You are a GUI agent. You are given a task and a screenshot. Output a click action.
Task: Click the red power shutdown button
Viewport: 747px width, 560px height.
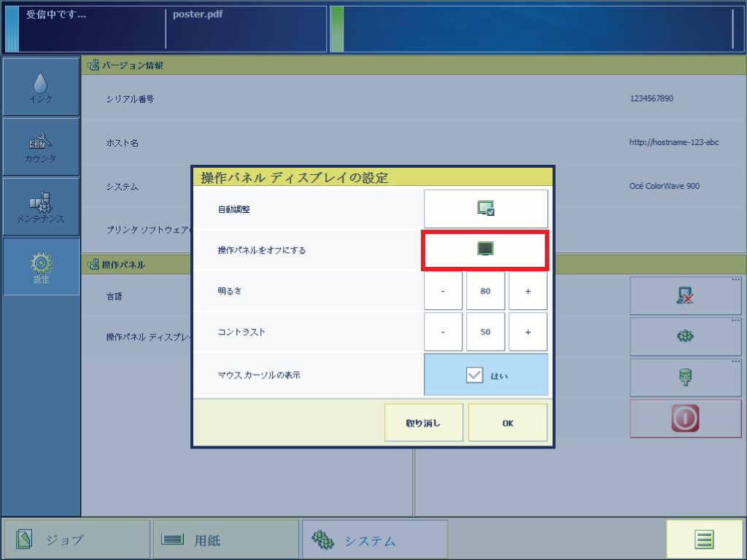pyautogui.click(x=686, y=418)
